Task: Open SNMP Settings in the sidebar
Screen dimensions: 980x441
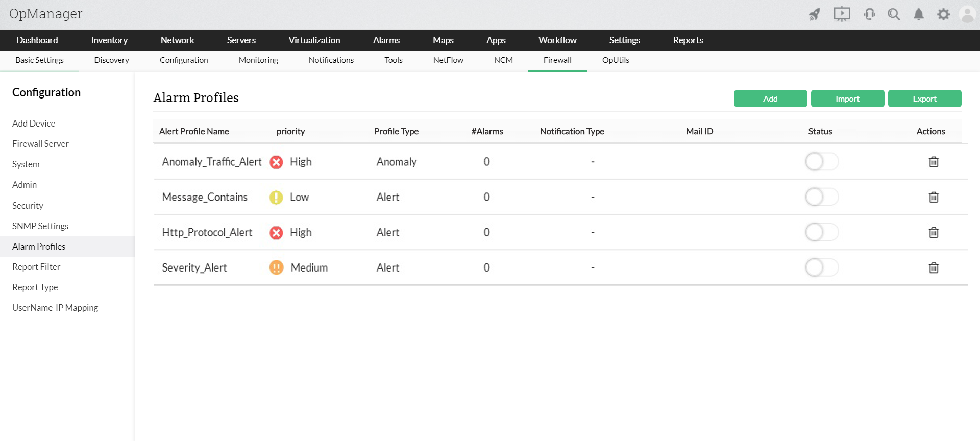Action: click(x=40, y=226)
